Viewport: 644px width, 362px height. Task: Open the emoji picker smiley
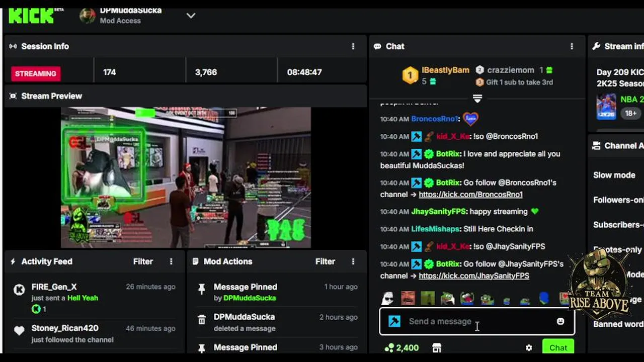click(x=560, y=321)
